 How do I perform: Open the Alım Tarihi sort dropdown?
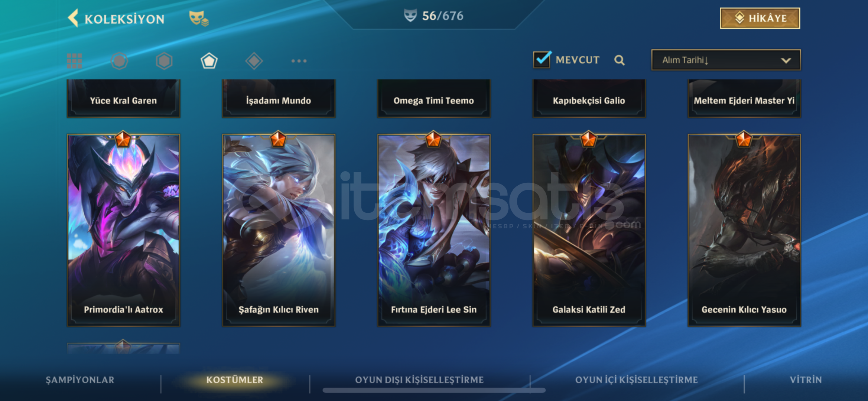click(726, 60)
